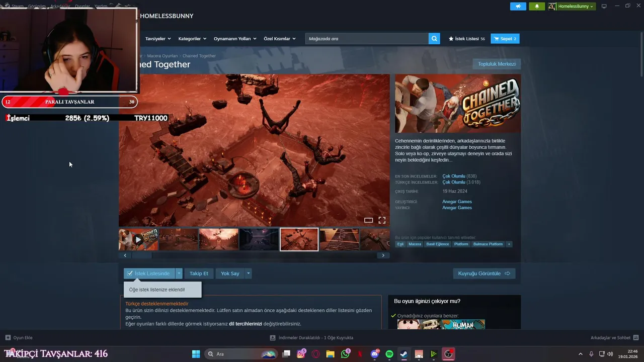Open WhatsApp from the taskbar
Screen dimensions: 644x362
(x=345, y=354)
